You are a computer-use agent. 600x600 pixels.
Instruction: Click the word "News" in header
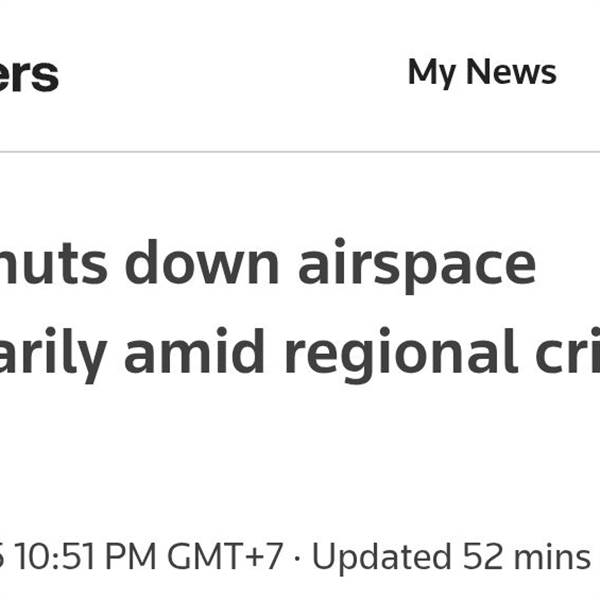click(511, 71)
